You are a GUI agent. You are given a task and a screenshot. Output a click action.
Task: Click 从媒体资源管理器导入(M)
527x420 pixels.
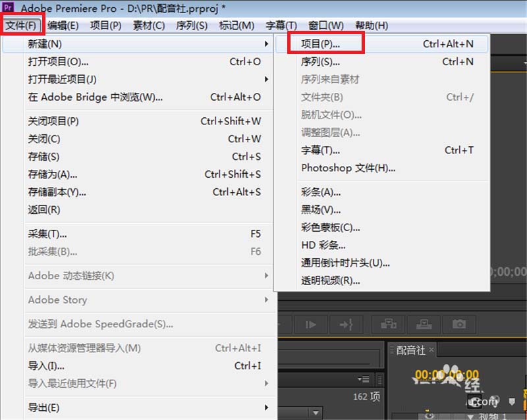tap(138, 348)
